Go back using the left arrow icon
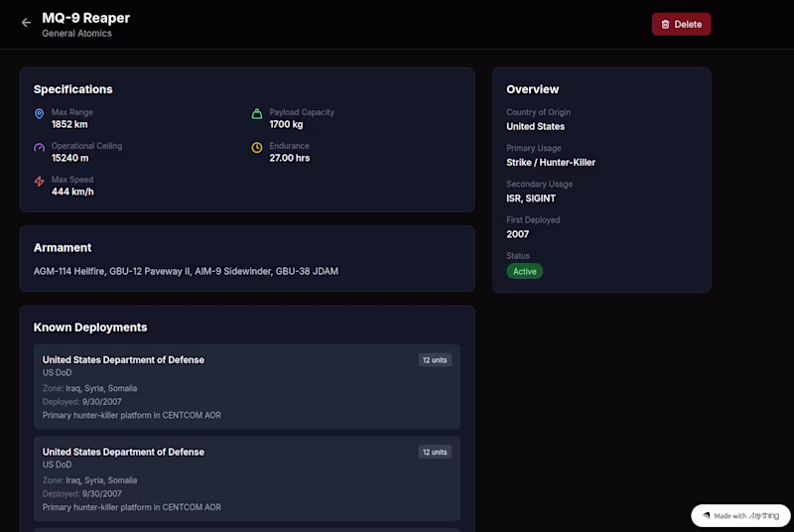Screen dimensions: 794x532 26,23
